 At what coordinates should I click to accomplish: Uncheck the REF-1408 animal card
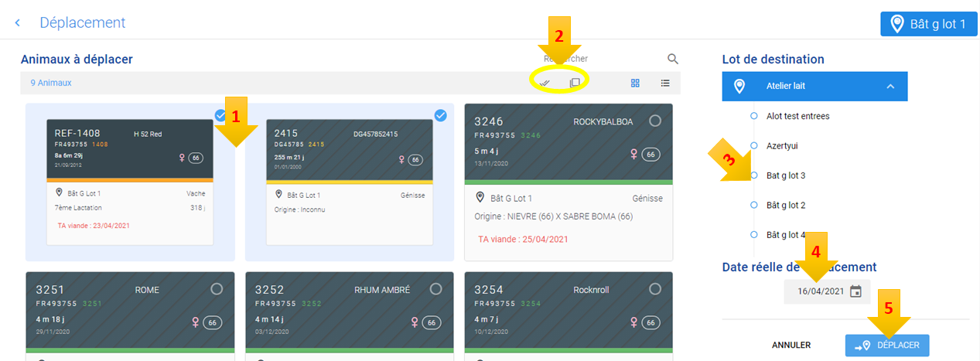coord(220,116)
